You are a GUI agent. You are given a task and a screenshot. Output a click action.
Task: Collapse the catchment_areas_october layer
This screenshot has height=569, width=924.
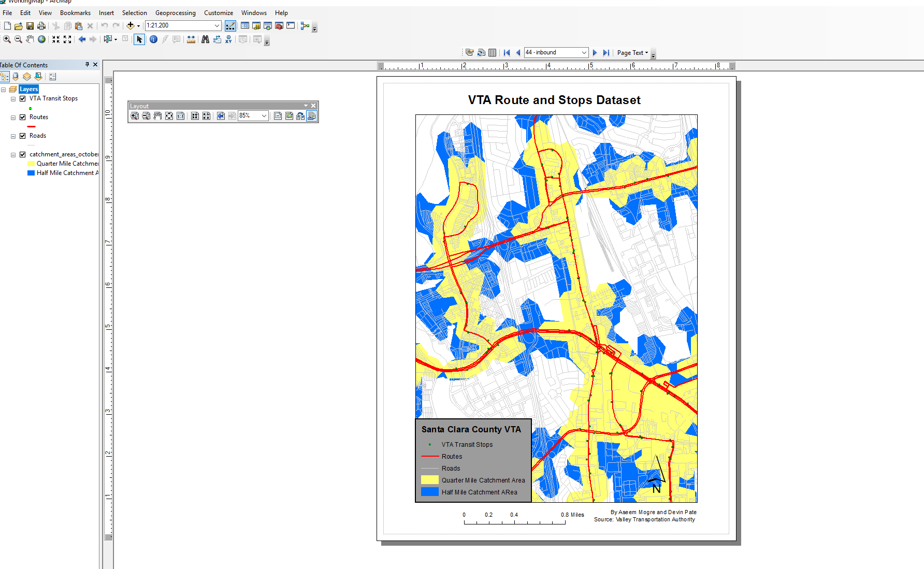pos(13,155)
